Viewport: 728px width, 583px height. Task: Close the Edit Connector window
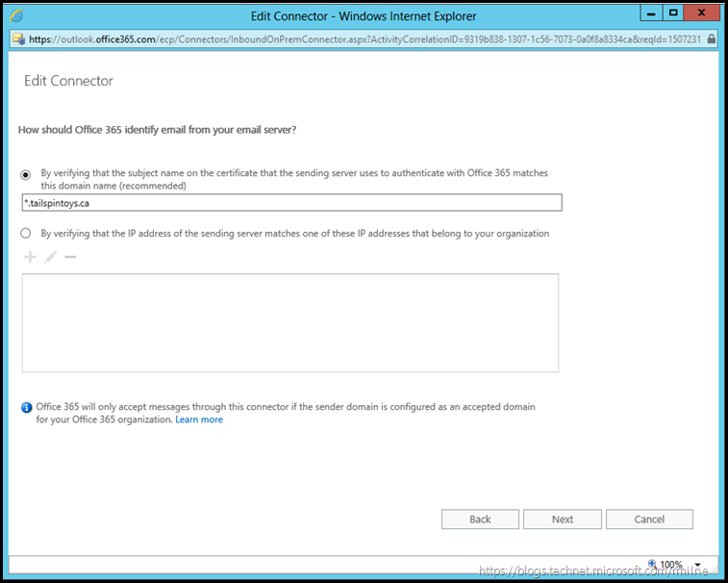click(703, 14)
